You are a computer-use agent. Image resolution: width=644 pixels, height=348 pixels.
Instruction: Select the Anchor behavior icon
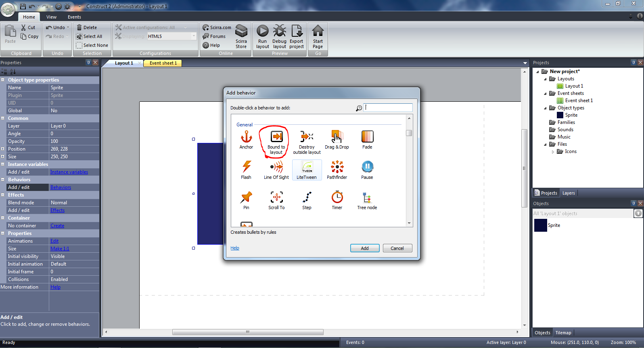click(246, 140)
